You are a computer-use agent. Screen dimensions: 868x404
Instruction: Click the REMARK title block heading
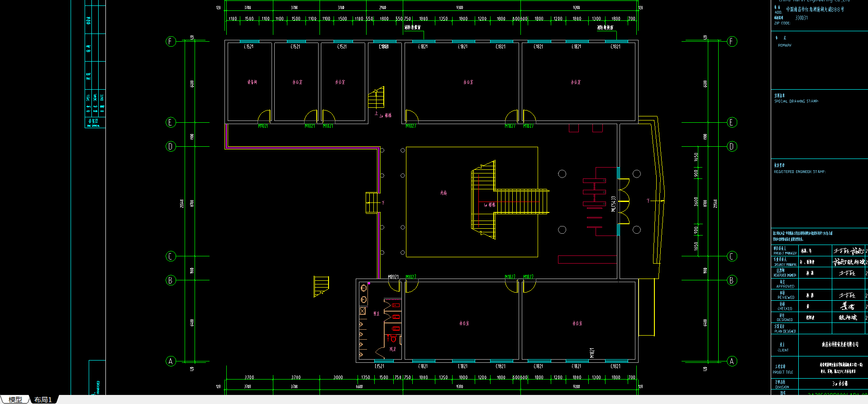(785, 45)
